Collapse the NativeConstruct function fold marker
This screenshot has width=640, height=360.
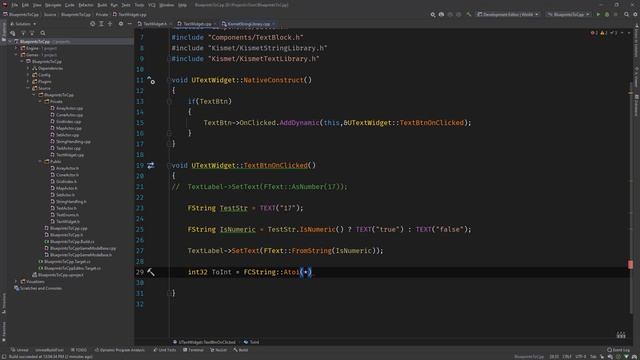169,80
